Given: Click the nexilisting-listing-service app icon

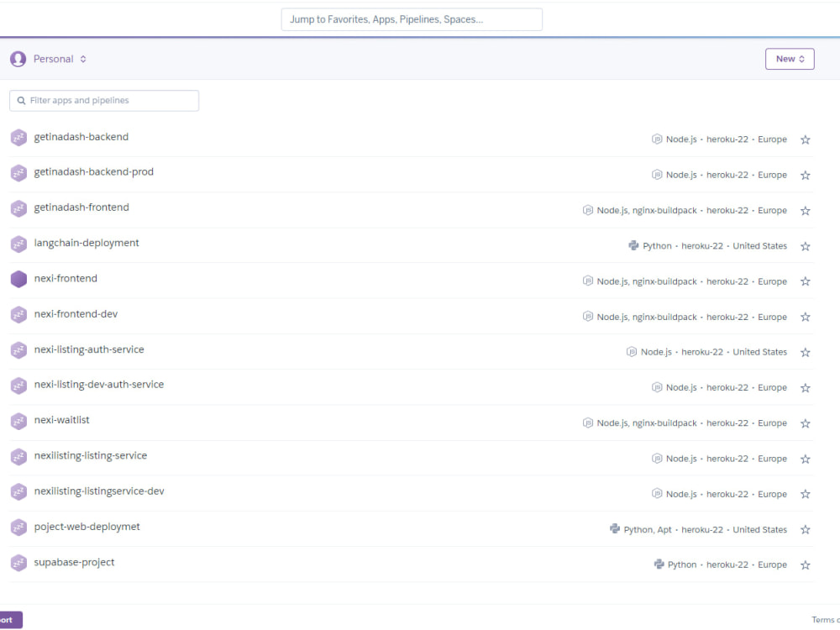Looking at the screenshot, I should click(18, 456).
